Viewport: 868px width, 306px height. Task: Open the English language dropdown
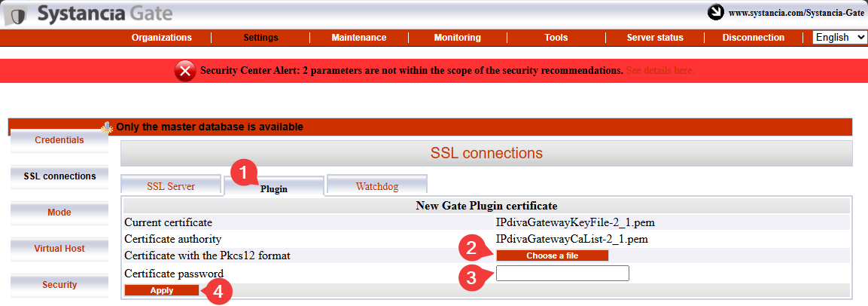pos(839,37)
